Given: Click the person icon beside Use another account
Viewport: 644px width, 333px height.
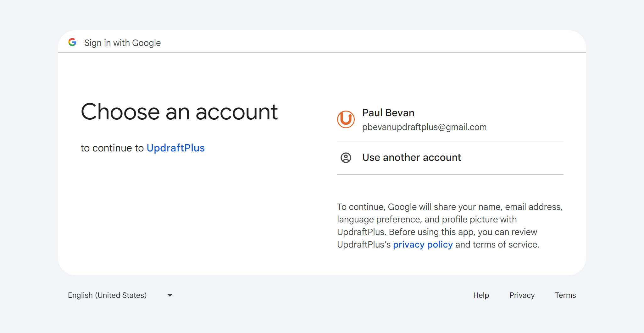Looking at the screenshot, I should [x=346, y=157].
